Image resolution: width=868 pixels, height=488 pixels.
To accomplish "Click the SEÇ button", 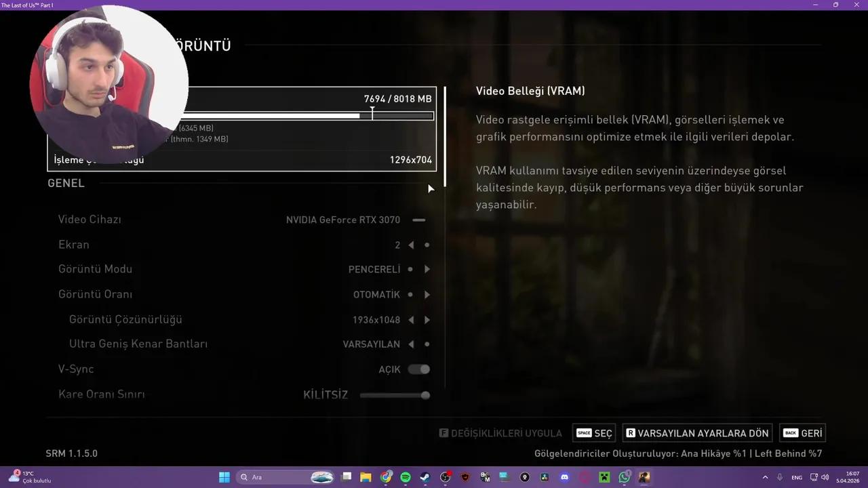I will point(594,433).
